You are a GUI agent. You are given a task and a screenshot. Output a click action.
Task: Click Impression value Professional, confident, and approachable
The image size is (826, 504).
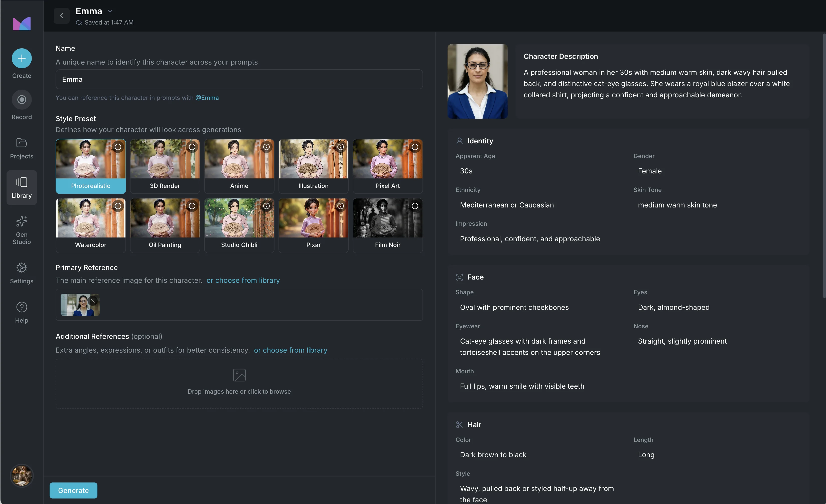click(530, 239)
